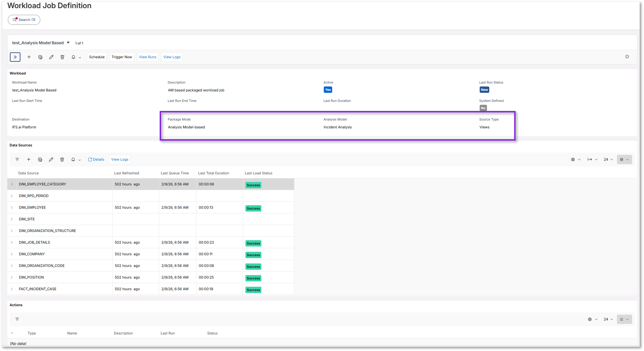Open the row menu for DIM_ORGANIZATION_STRUCTURE
The image size is (644, 351).
tap(12, 231)
